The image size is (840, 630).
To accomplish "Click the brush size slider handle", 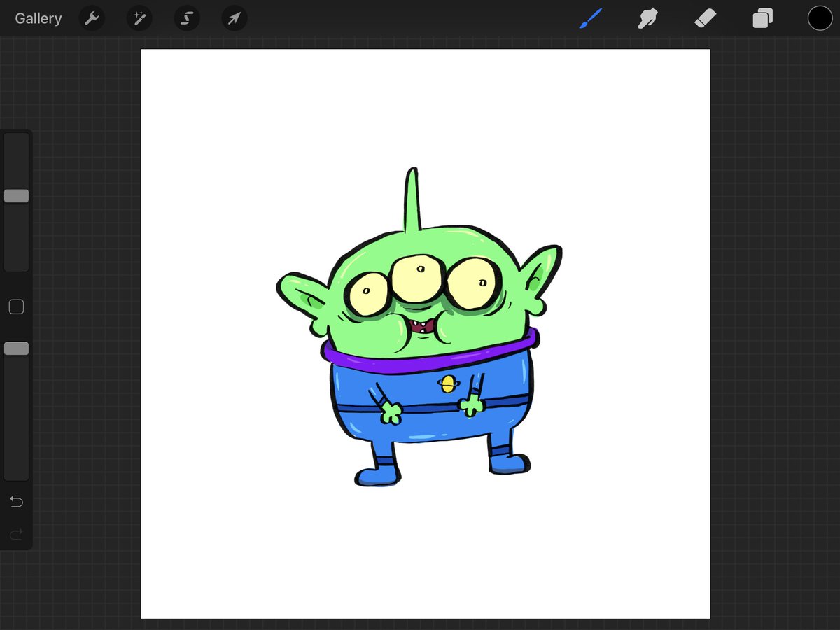I will (16, 196).
